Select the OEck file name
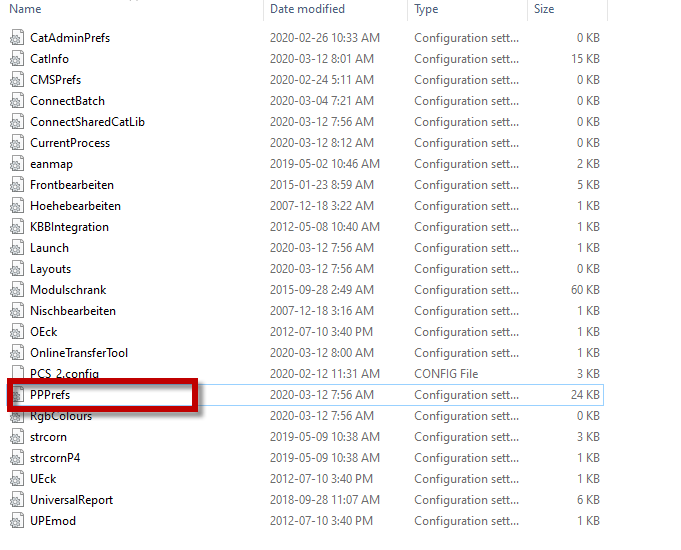 [x=43, y=332]
